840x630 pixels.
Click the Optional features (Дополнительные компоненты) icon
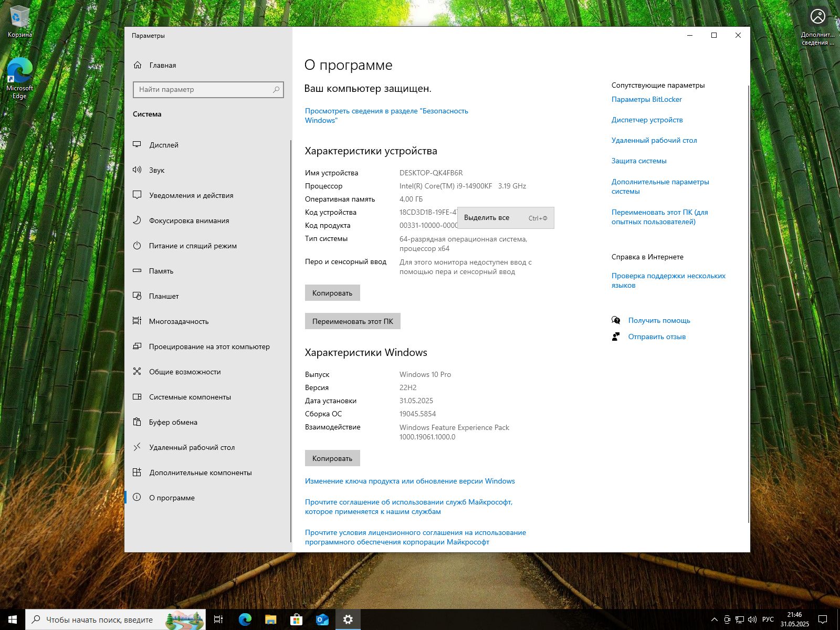click(137, 472)
